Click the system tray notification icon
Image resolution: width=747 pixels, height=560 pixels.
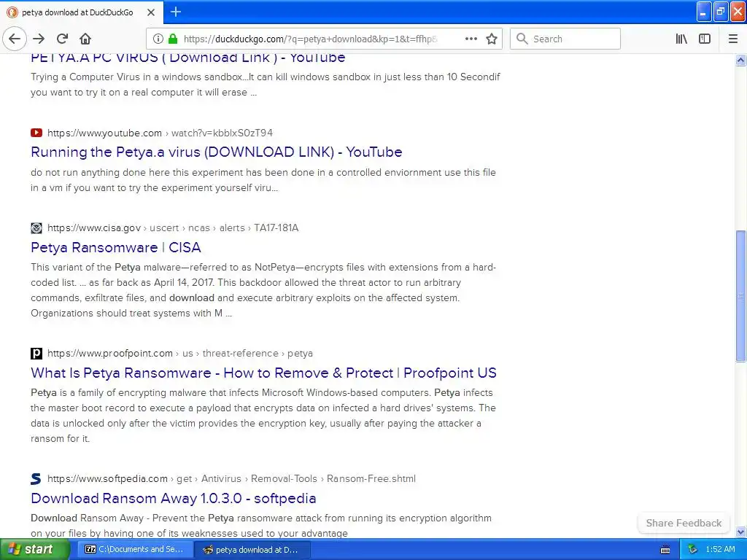click(x=692, y=549)
